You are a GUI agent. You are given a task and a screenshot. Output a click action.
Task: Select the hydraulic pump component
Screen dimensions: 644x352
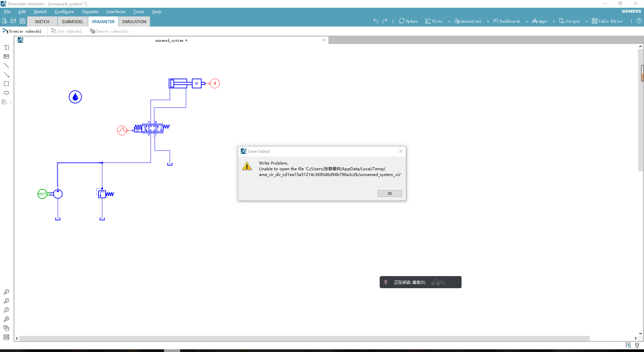click(x=58, y=194)
